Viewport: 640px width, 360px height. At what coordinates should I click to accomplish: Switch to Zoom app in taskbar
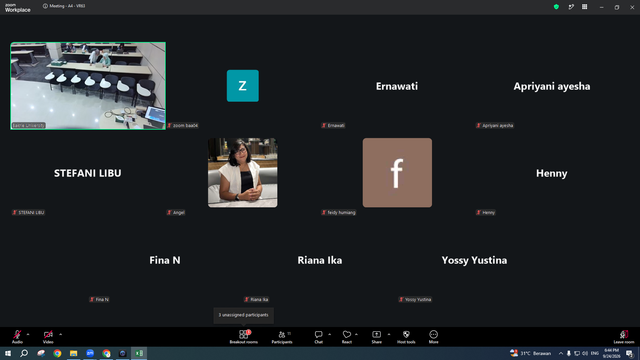(90, 353)
